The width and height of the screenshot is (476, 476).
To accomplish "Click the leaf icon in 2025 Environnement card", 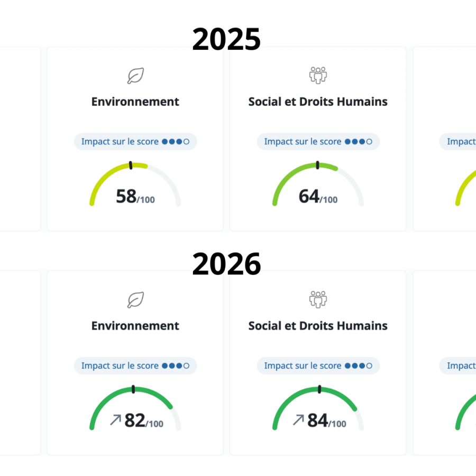I will [135, 76].
